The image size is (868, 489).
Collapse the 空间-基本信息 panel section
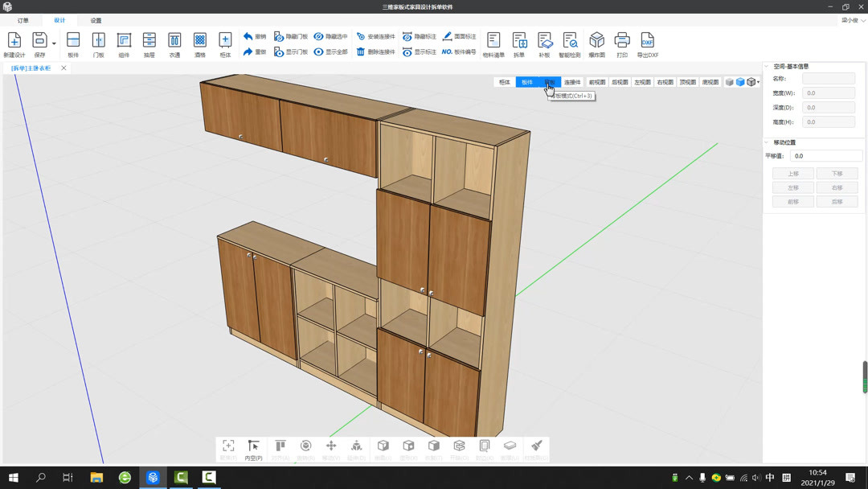[768, 67]
